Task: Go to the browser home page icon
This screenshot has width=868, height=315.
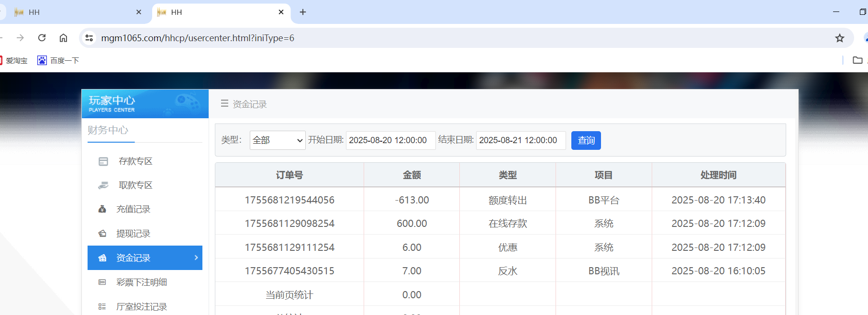Action: 63,38
